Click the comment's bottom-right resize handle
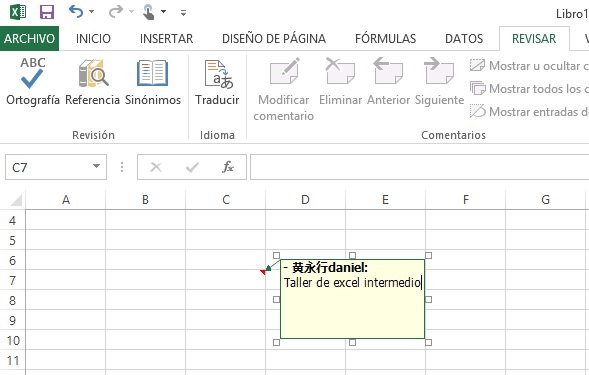Viewport: 589px width, 375px height. click(x=428, y=342)
